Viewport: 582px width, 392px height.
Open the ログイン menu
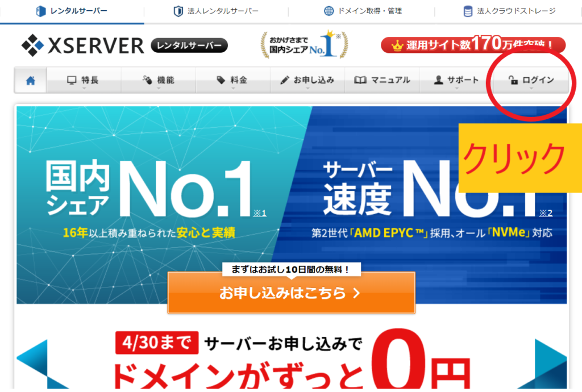point(531,80)
